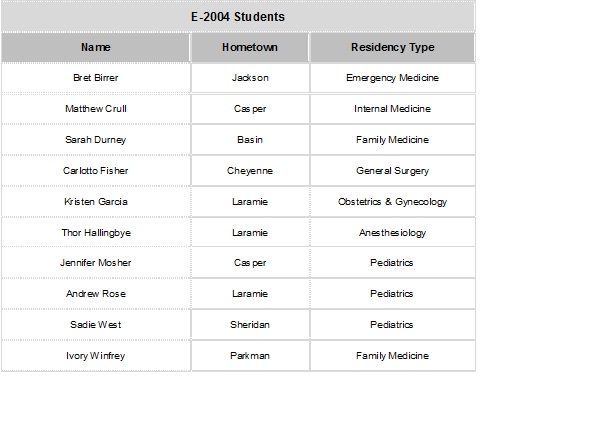Select the Residency Type column header
The width and height of the screenshot is (600, 423).
[393, 47]
